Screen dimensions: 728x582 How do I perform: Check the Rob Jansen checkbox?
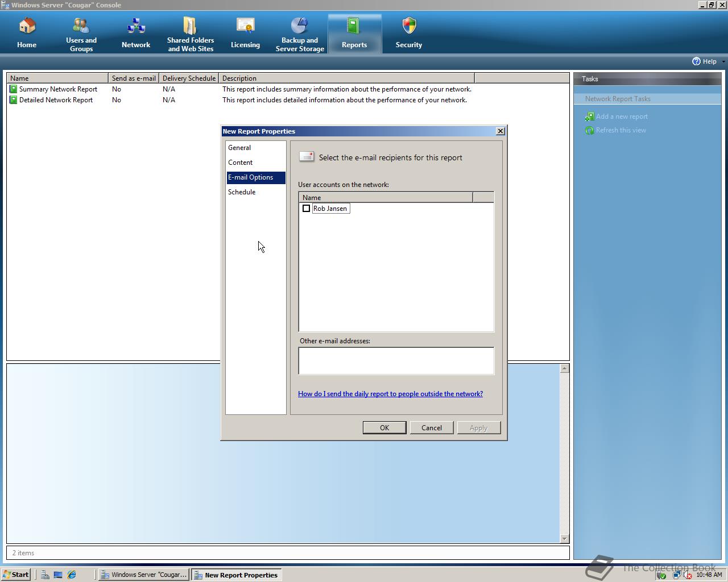pyautogui.click(x=306, y=209)
